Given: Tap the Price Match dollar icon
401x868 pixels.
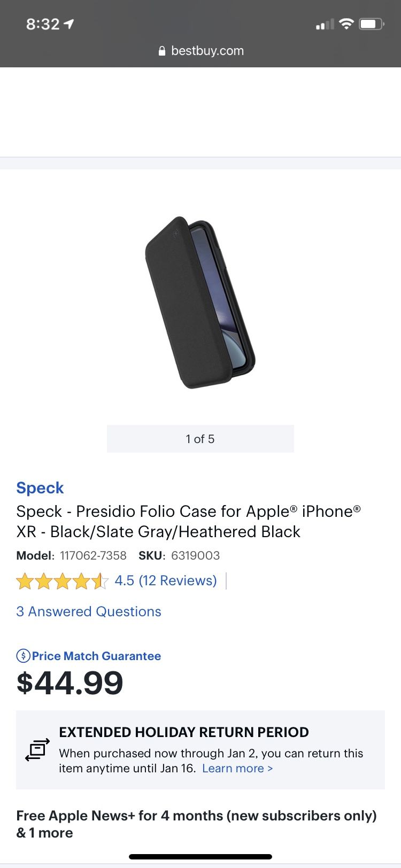Looking at the screenshot, I should click(23, 655).
